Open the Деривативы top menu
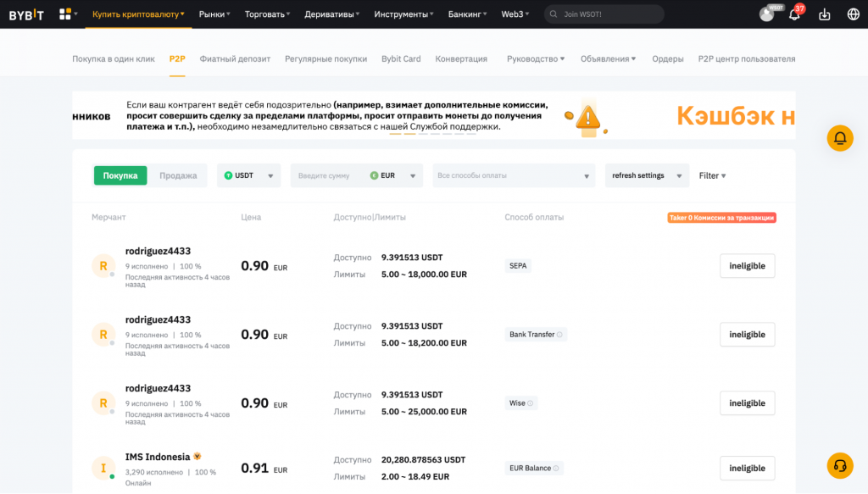Image resolution: width=868 pixels, height=494 pixels. [331, 14]
